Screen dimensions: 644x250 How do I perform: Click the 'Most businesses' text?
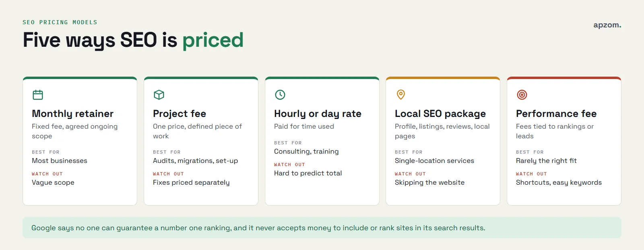[x=60, y=160]
